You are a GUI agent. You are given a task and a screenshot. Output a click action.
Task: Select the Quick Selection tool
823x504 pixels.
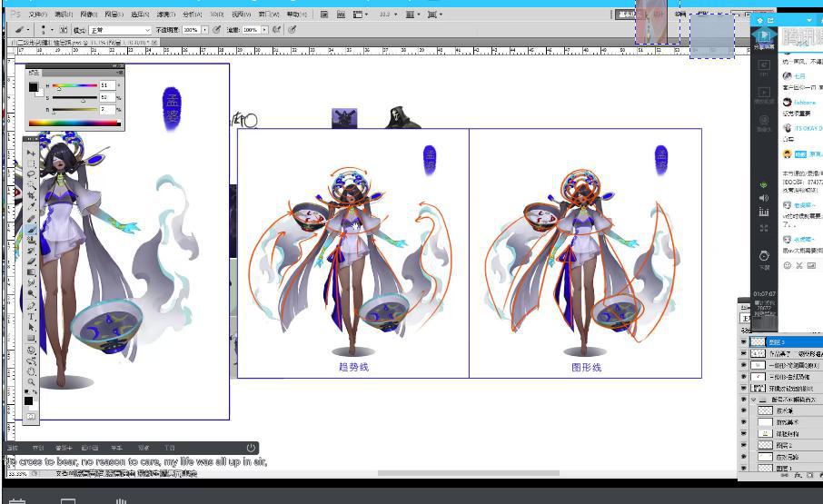click(x=31, y=185)
